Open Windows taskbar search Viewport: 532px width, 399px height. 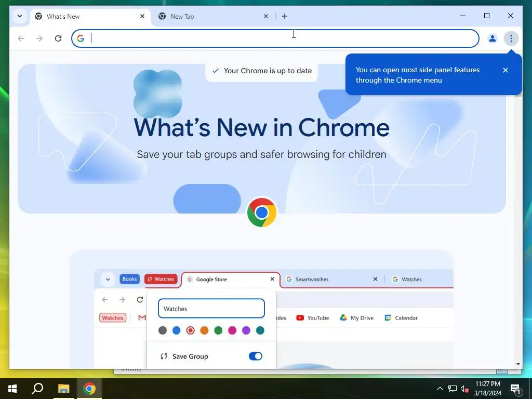37,389
